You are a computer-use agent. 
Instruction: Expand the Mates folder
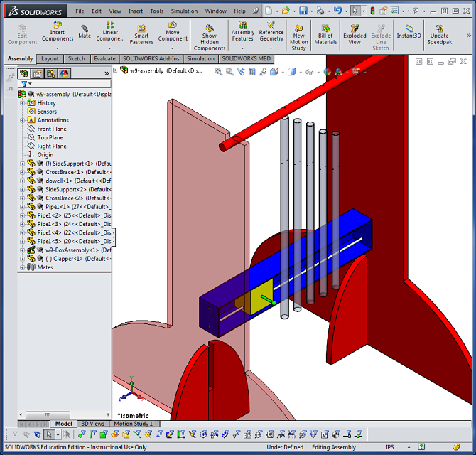click(22, 267)
